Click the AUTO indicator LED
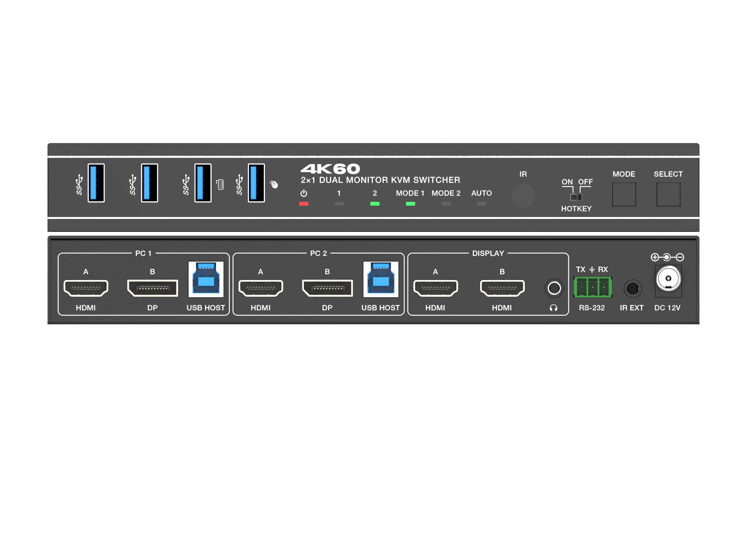 point(481,203)
